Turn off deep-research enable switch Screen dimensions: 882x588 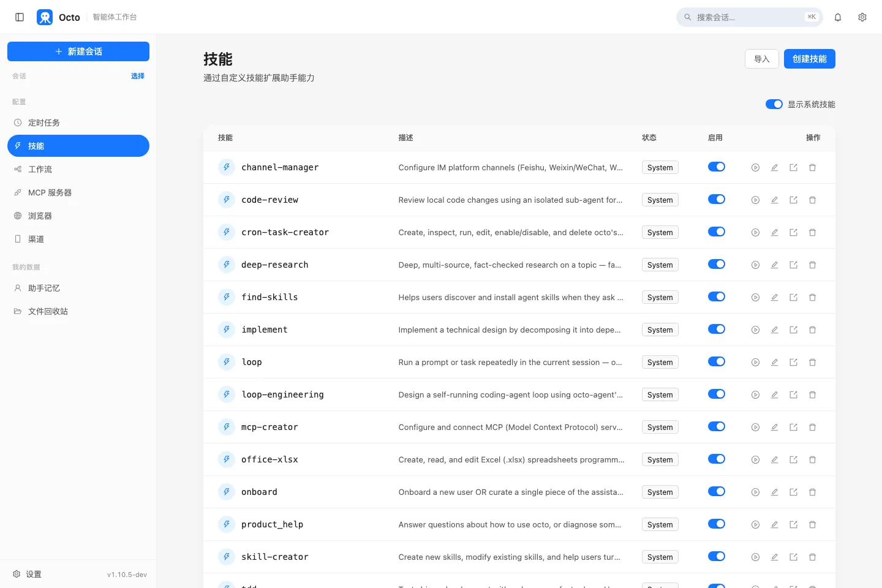716,264
